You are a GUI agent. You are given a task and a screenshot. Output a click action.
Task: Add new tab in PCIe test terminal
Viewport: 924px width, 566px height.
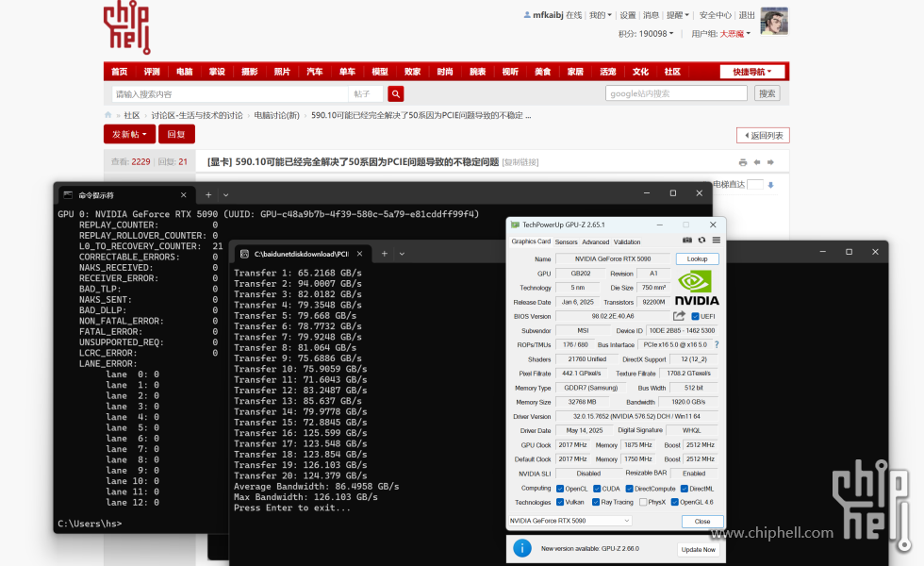(x=385, y=254)
